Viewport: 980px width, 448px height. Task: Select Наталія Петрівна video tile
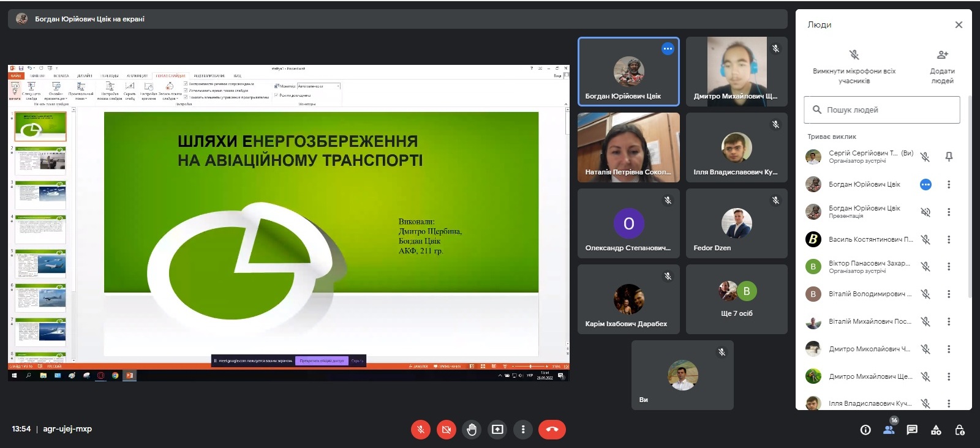[628, 147]
